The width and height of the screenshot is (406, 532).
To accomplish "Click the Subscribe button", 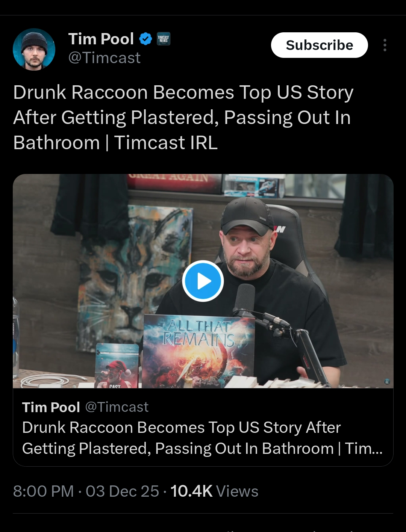I will [x=319, y=45].
